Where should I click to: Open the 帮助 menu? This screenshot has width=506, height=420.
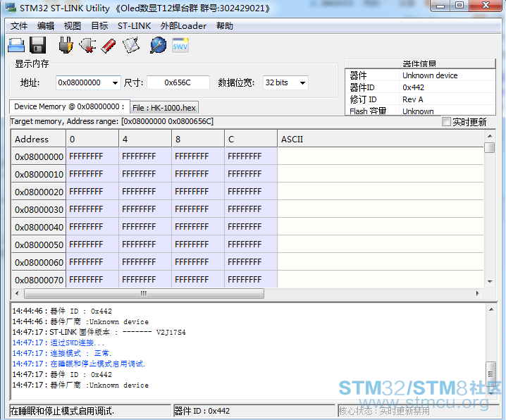click(x=225, y=26)
